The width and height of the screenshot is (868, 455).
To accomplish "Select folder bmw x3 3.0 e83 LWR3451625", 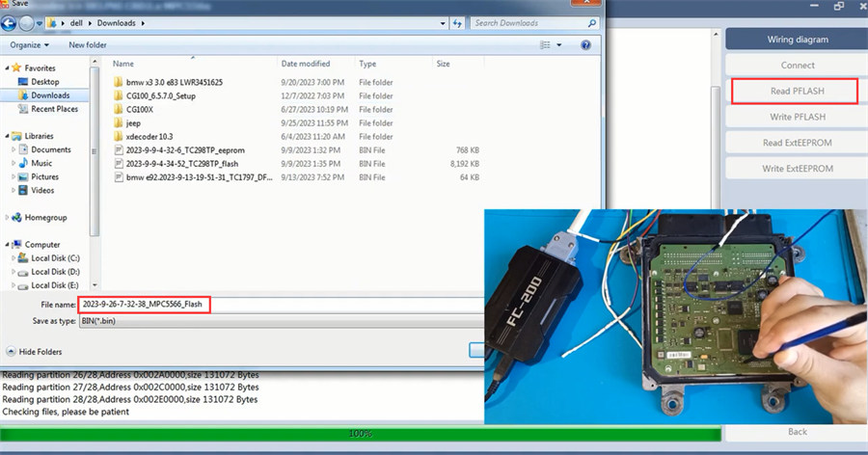I will (174, 83).
